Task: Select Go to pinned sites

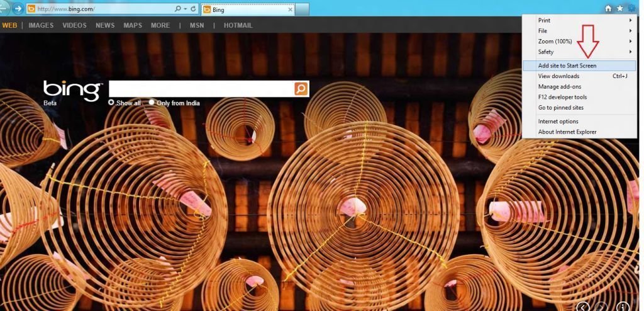Action: [x=579, y=108]
